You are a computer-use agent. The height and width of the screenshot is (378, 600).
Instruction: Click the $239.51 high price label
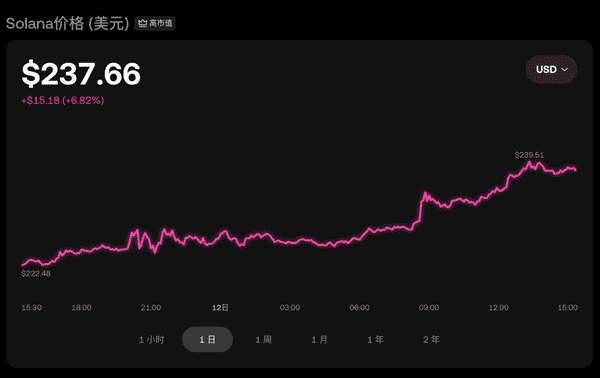point(529,155)
